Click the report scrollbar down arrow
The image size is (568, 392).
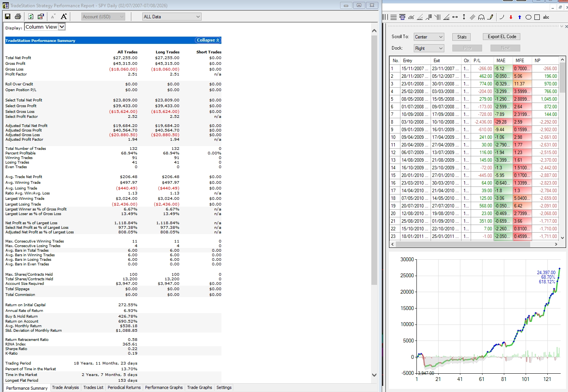(x=374, y=375)
